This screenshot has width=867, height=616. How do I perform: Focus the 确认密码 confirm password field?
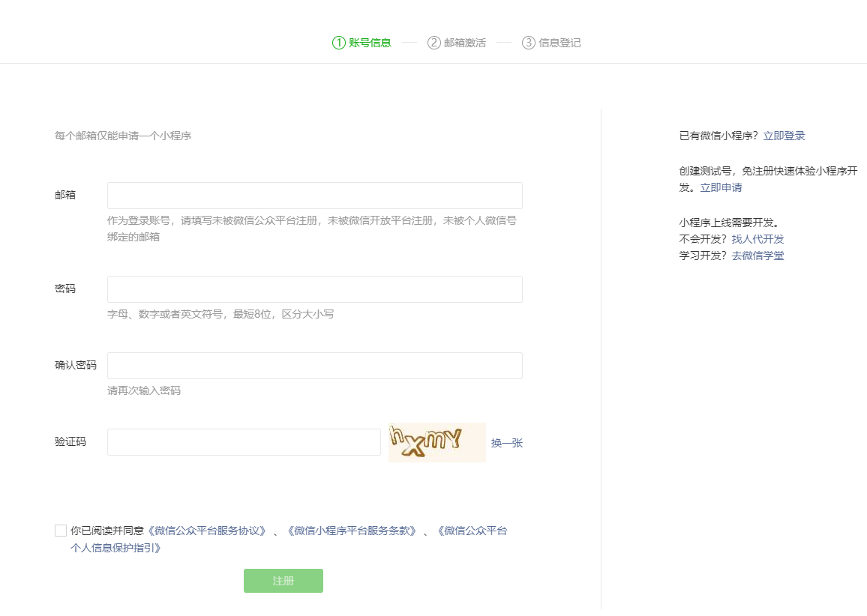click(314, 366)
